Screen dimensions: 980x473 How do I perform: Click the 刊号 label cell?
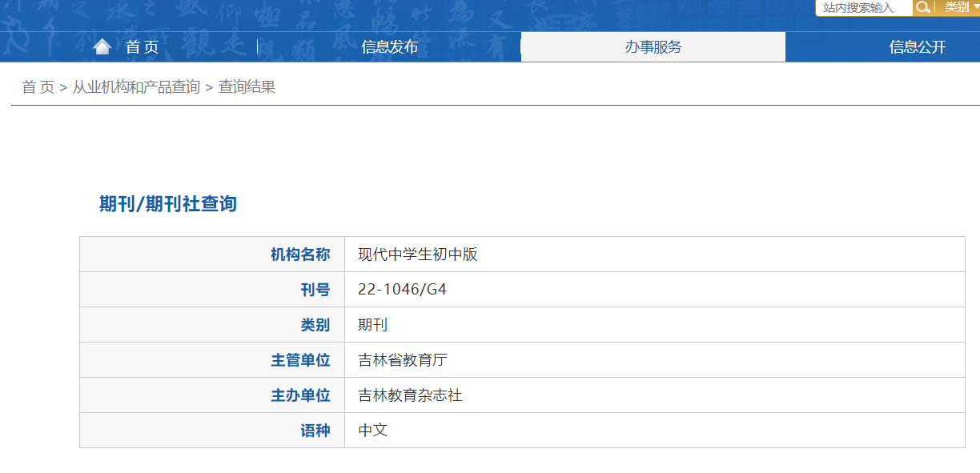coord(212,290)
